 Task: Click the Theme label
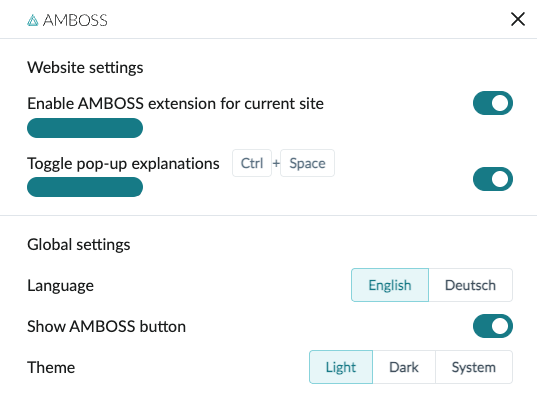point(51,367)
